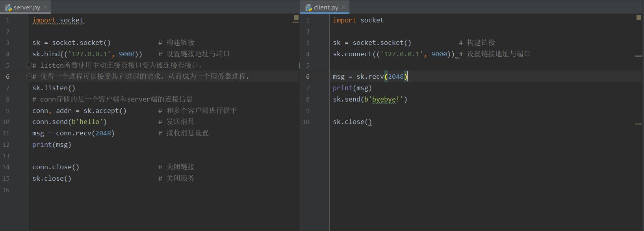Click the '# conn存储的是' comment line in server.py
The height and width of the screenshot is (231, 644).
point(113,99)
